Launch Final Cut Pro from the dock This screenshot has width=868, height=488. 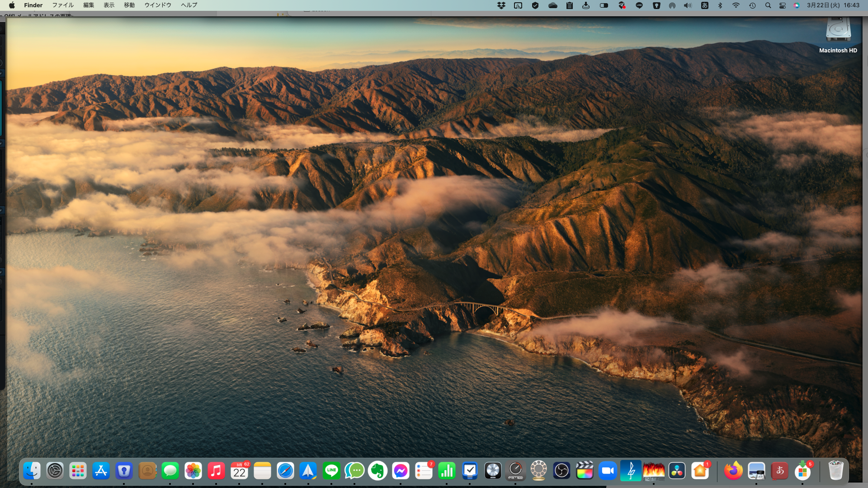point(585,471)
